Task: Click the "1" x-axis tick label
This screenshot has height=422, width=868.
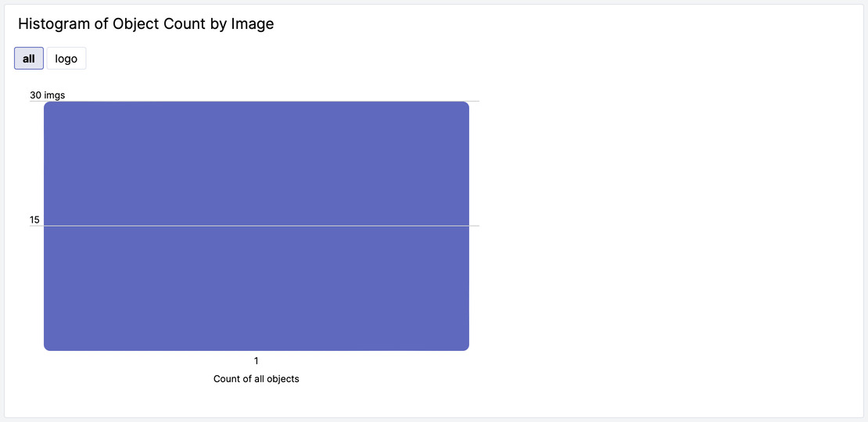Action: 256,361
